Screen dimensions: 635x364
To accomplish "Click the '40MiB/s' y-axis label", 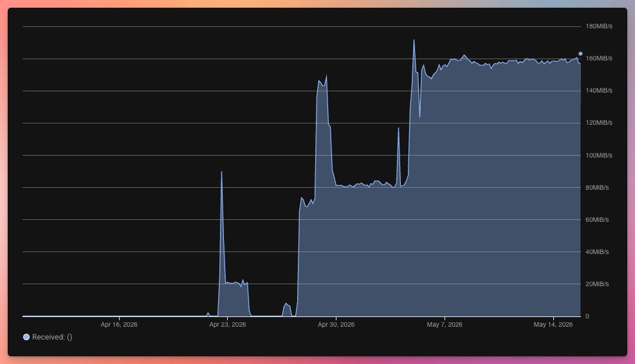I will pyautogui.click(x=597, y=252).
